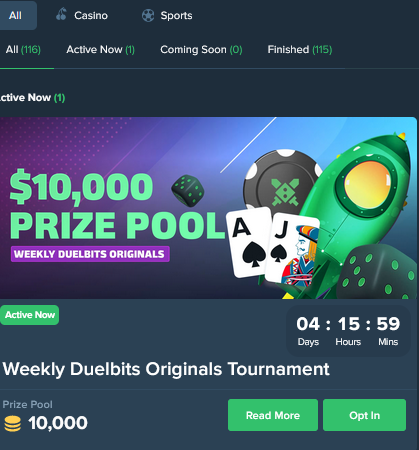The image size is (419, 450).
Task: Click the Jack of spades card
Action: click(x=293, y=250)
